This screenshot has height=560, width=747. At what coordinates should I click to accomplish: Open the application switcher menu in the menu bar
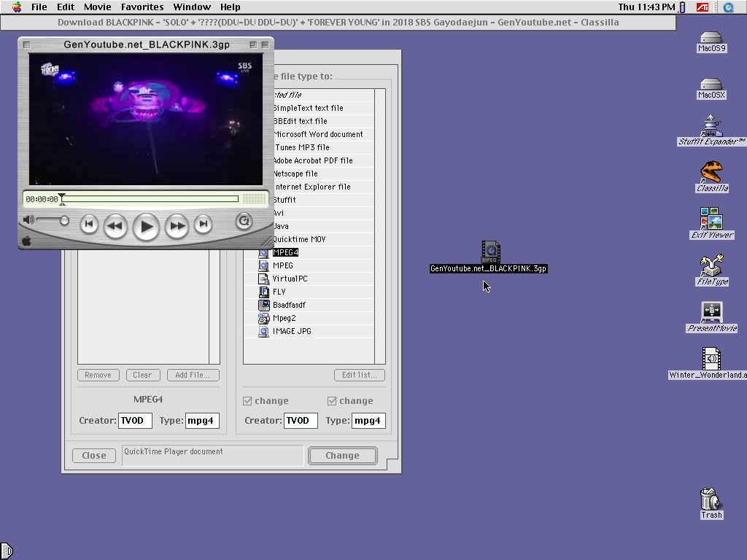coord(728,7)
